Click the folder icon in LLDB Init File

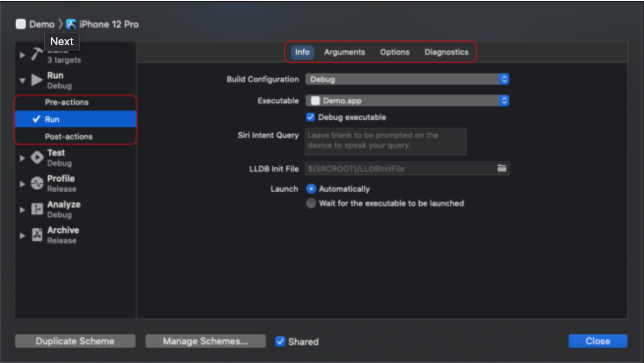(x=501, y=169)
